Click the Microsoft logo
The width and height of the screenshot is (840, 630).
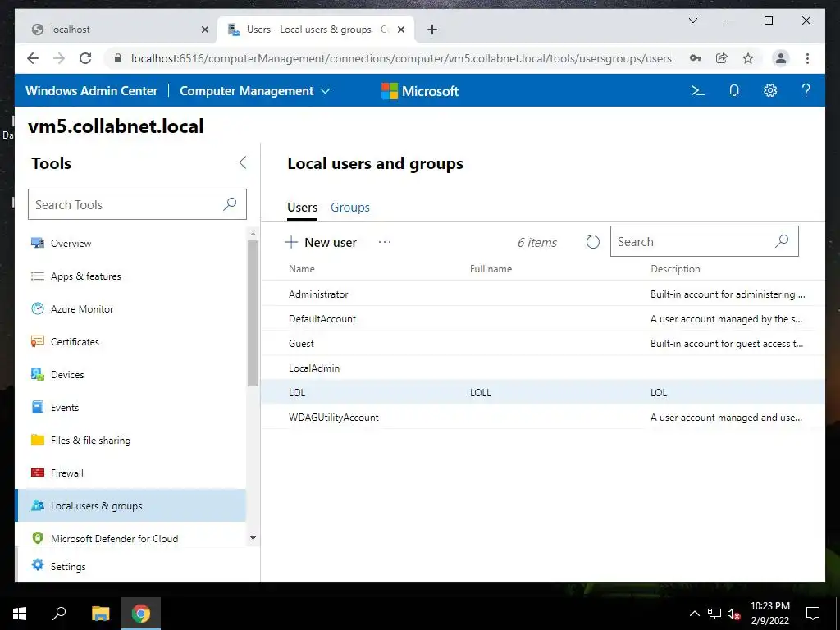click(420, 91)
